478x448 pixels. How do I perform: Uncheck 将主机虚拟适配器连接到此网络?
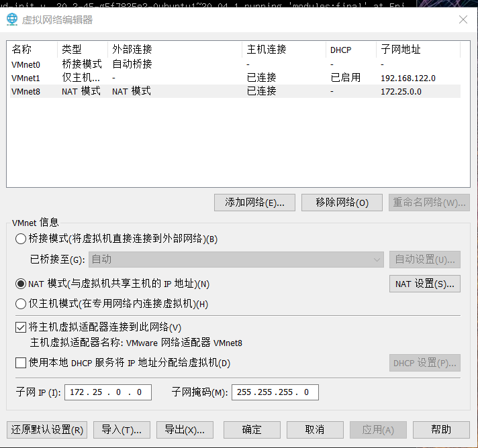pyautogui.click(x=21, y=327)
